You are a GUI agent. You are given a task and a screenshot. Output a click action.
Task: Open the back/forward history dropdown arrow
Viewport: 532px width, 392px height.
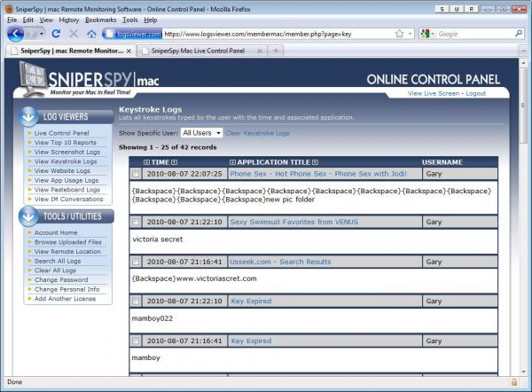[42, 34]
